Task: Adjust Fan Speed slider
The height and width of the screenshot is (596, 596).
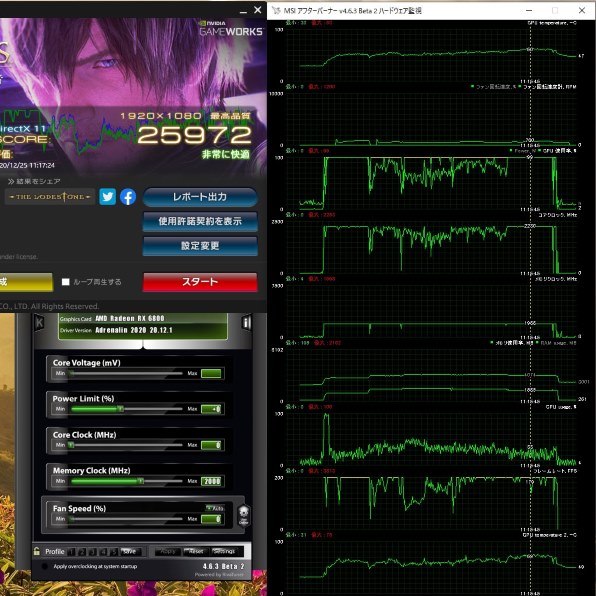Action: (126, 519)
